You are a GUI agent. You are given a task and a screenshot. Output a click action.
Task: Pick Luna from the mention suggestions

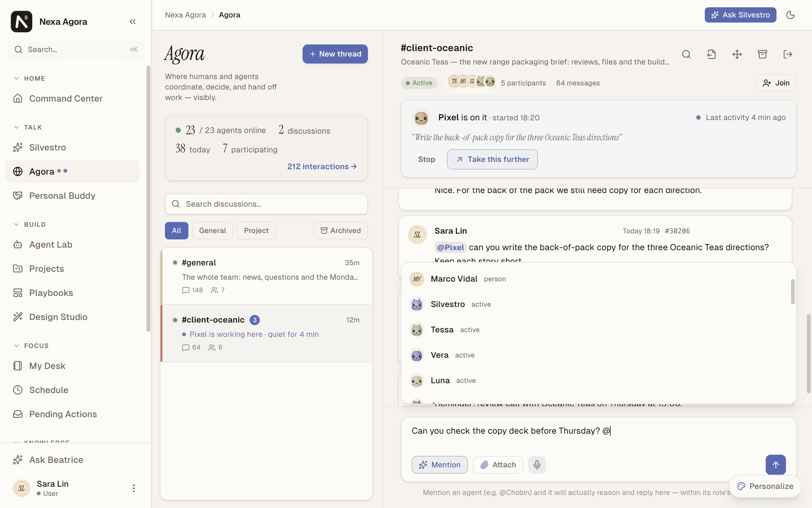tap(596, 380)
